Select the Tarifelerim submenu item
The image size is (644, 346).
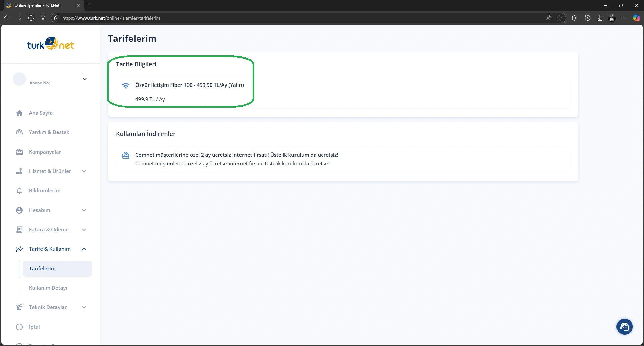(57, 269)
